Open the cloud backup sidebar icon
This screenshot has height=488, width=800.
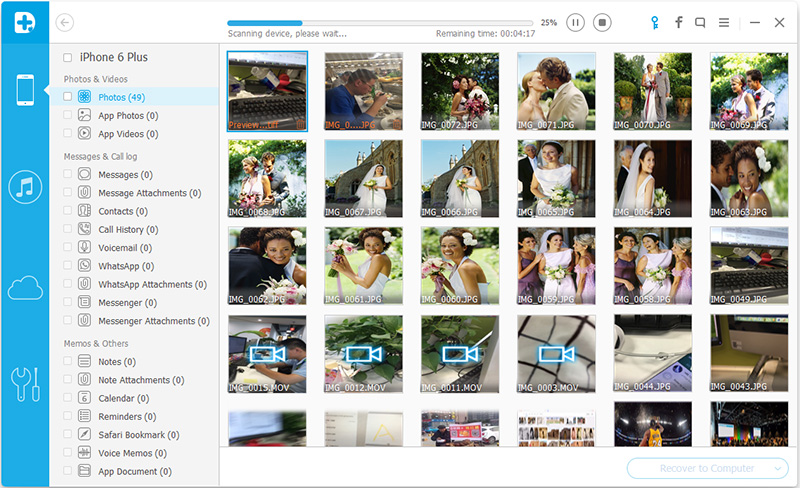[25, 289]
